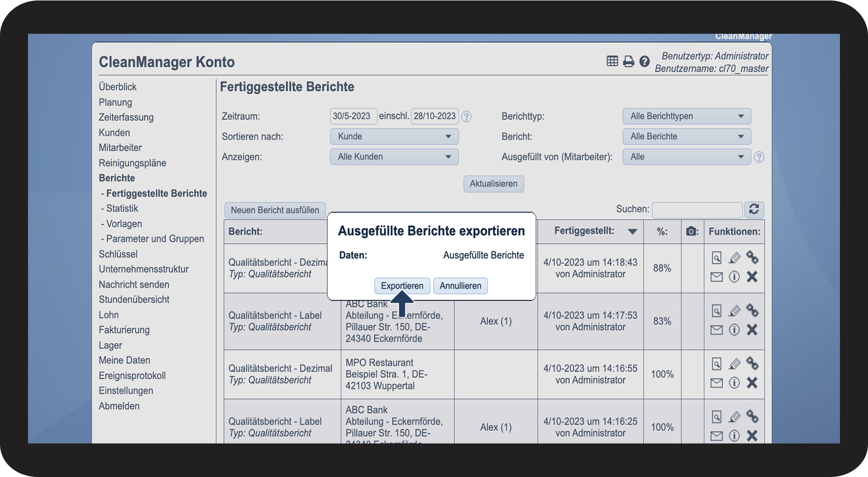The width and height of the screenshot is (868, 477).
Task: View the report completed at 14:16:25
Action: point(717,417)
